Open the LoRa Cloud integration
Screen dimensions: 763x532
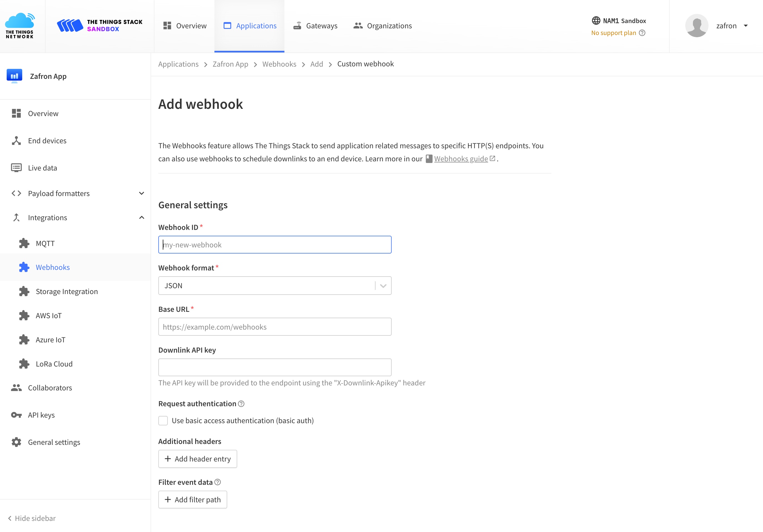coord(54,363)
